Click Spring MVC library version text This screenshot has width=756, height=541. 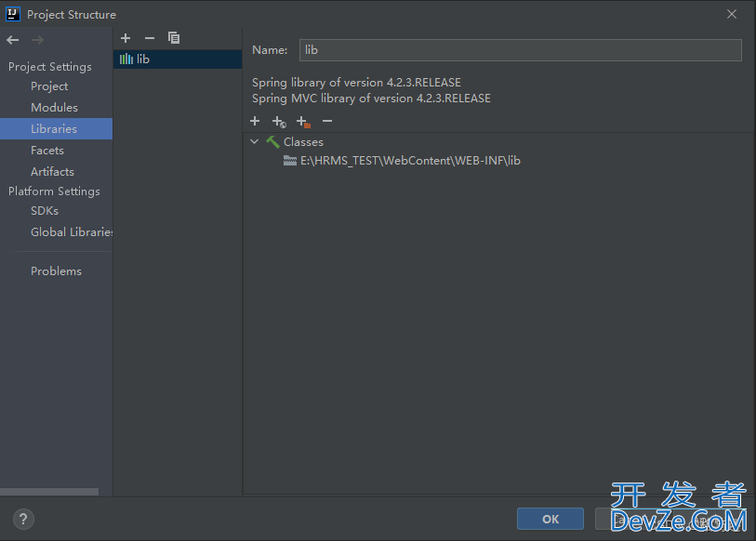(371, 99)
